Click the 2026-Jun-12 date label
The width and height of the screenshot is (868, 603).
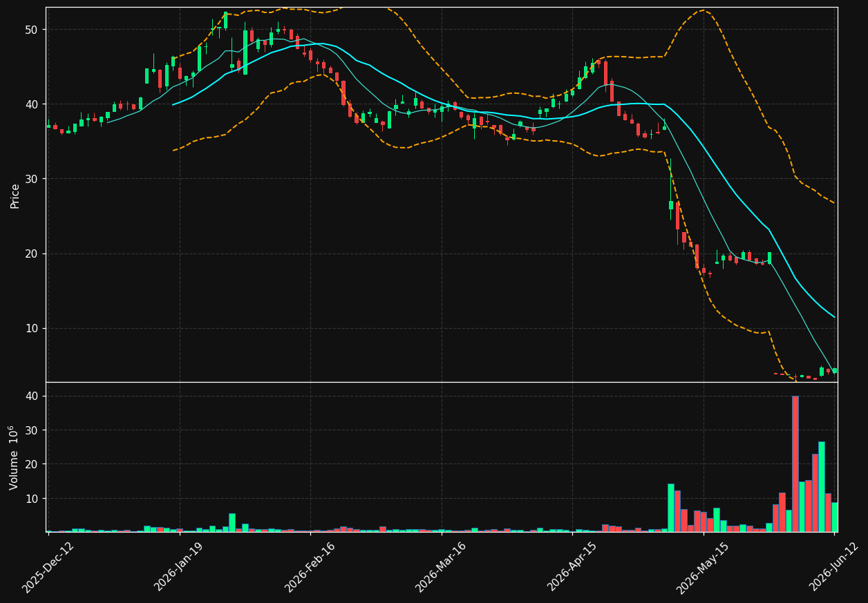(x=833, y=567)
